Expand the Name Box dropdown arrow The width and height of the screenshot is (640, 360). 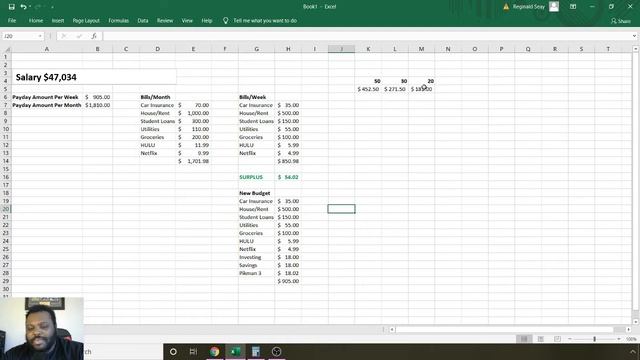coord(40,36)
